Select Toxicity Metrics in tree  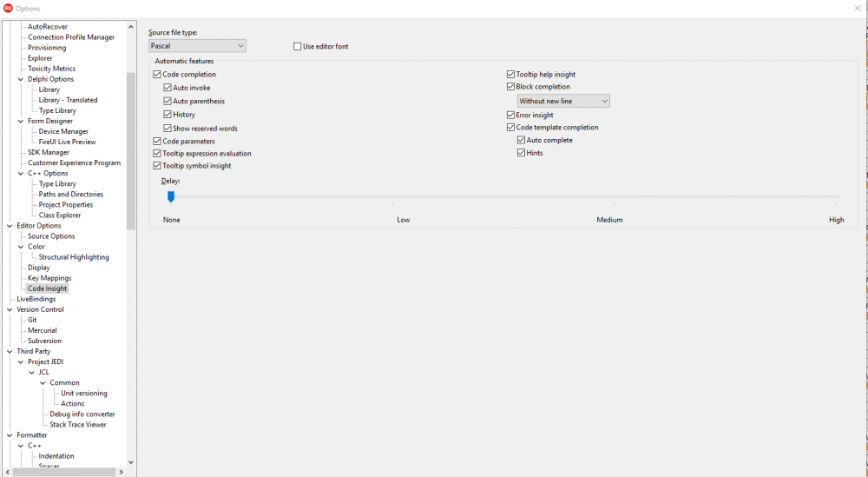51,69
